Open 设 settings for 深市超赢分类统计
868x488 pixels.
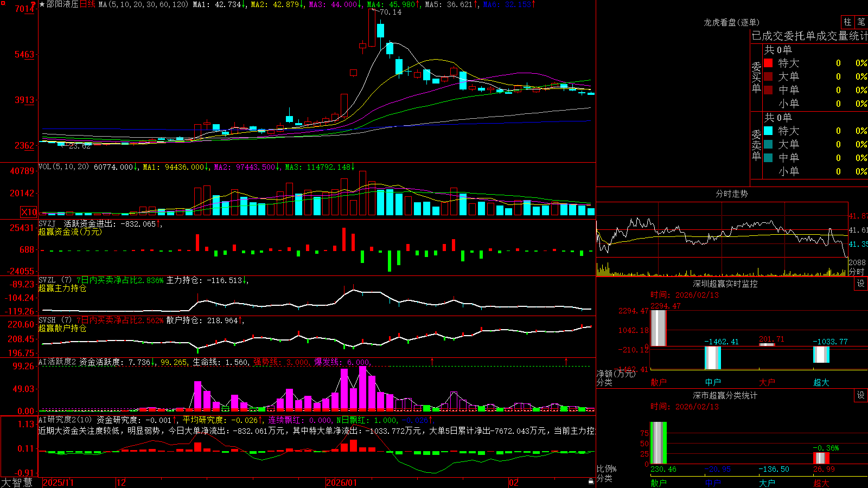(861, 395)
